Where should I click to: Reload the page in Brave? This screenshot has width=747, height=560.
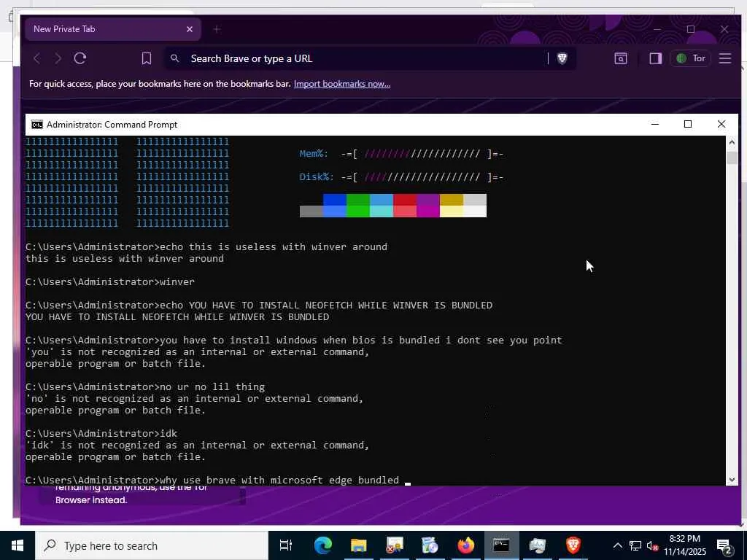click(80, 58)
